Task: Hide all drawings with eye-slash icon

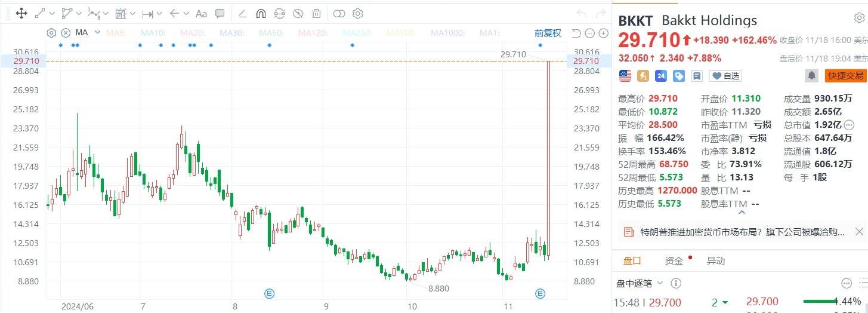Action: 298,13
